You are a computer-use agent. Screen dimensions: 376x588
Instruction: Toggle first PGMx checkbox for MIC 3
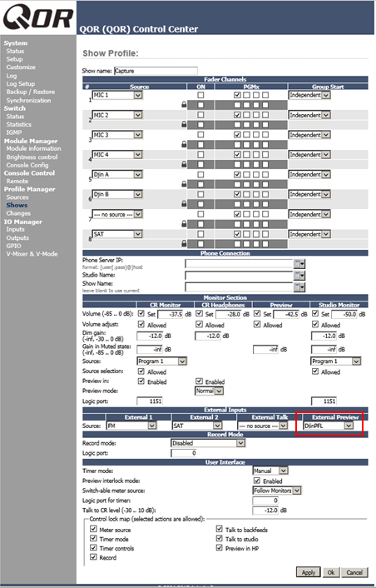click(x=237, y=135)
